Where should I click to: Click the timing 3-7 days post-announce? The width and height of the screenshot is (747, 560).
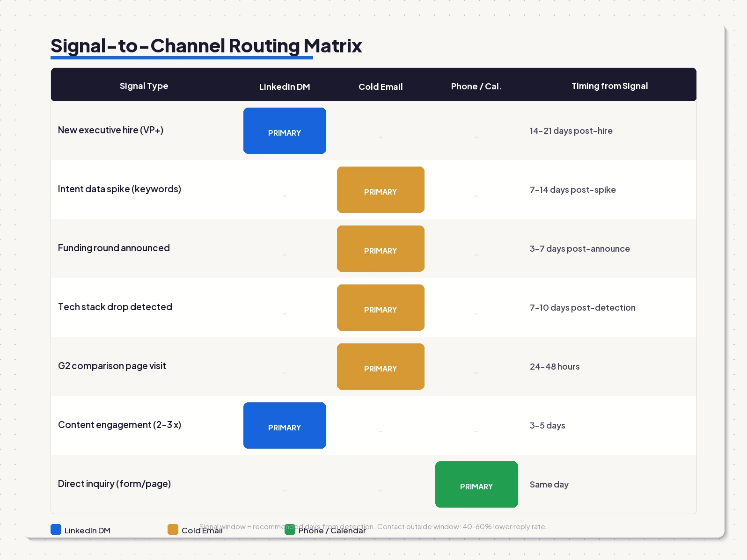tap(580, 249)
